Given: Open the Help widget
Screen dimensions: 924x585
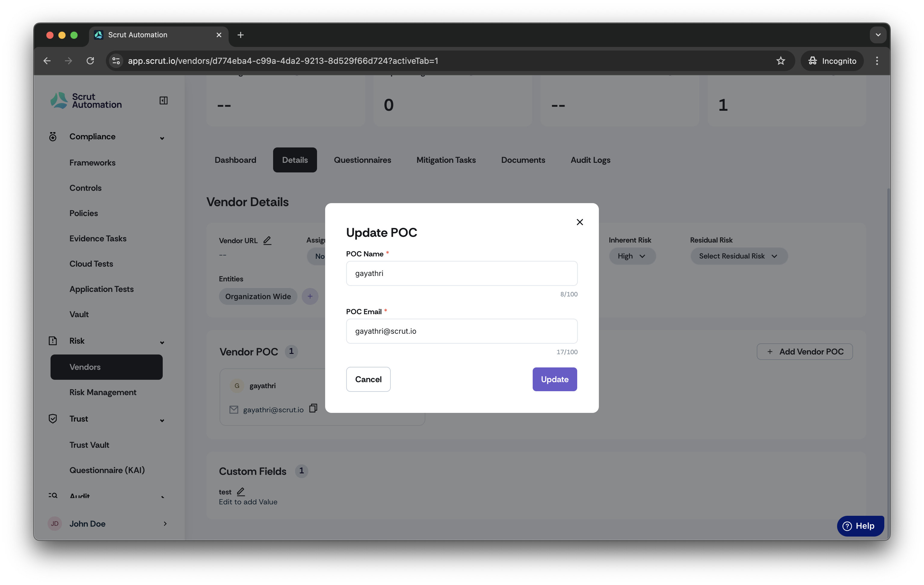Looking at the screenshot, I should pos(860,526).
